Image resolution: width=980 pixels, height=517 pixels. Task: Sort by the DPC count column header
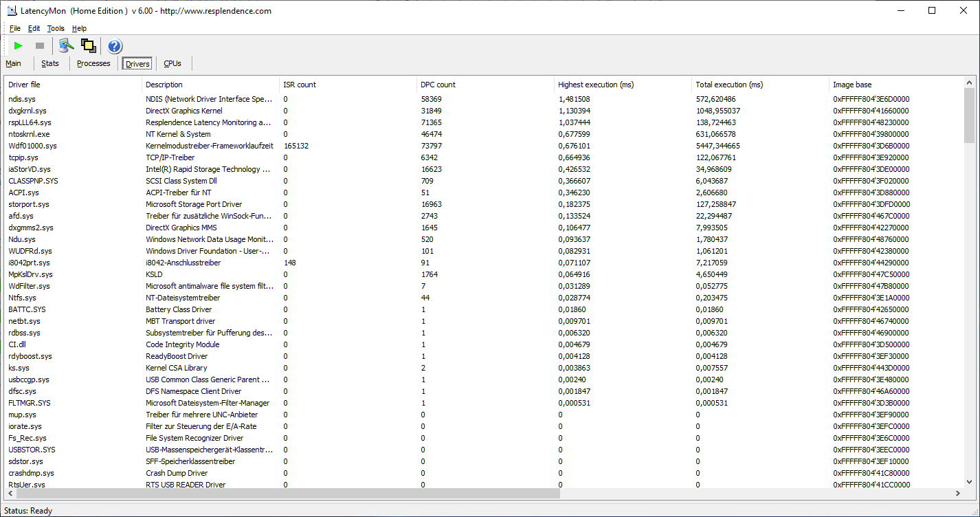(x=486, y=85)
